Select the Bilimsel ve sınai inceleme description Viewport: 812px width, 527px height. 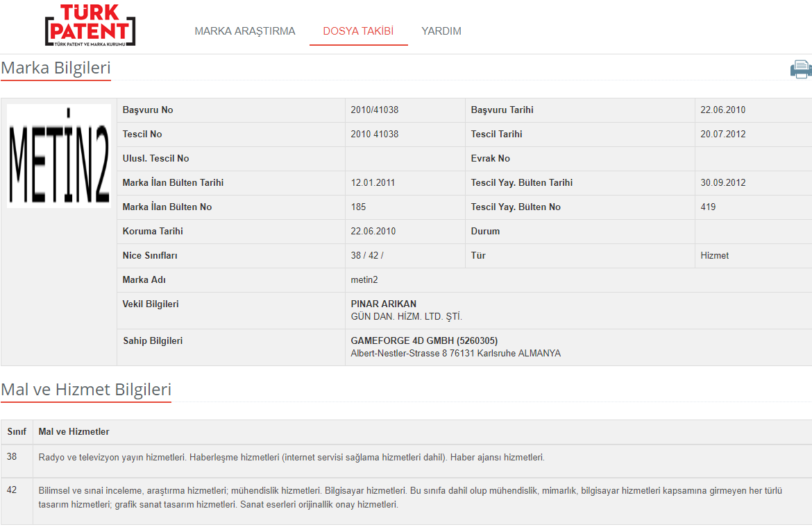point(410,497)
